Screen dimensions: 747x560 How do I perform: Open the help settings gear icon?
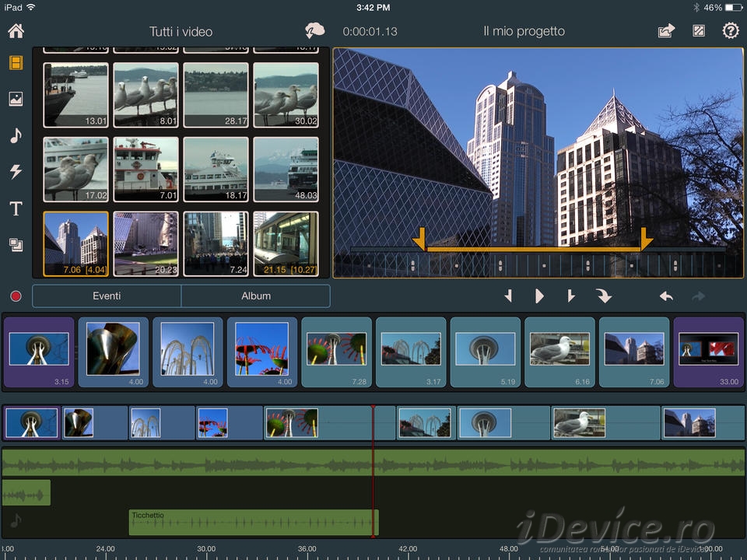(731, 31)
